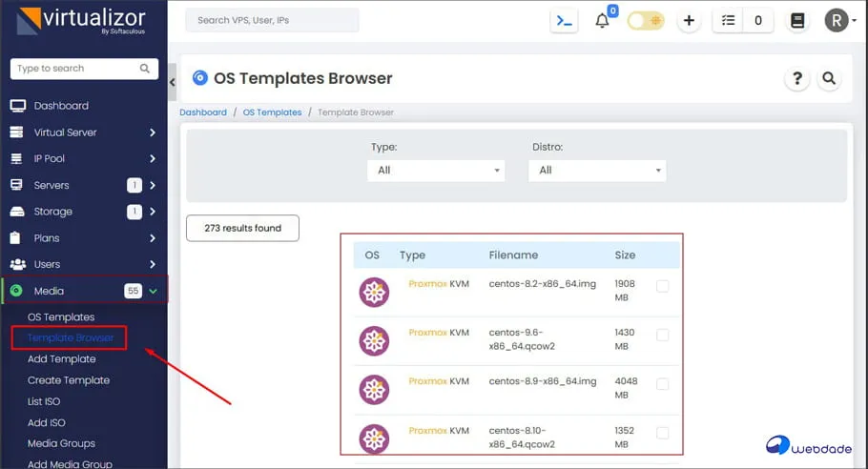868x469 pixels.
Task: Click the top VPS search field
Action: 272,20
